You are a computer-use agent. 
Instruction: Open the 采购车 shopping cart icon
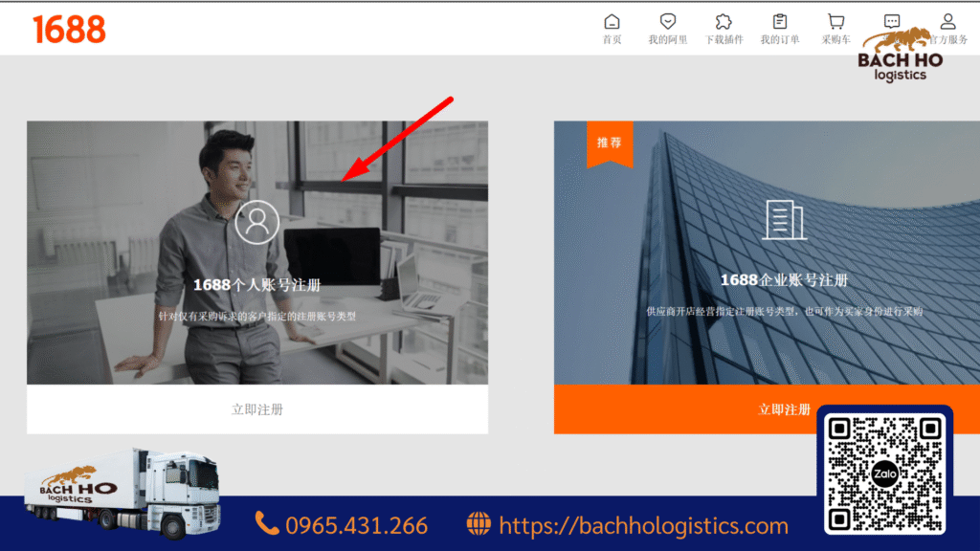click(x=835, y=22)
